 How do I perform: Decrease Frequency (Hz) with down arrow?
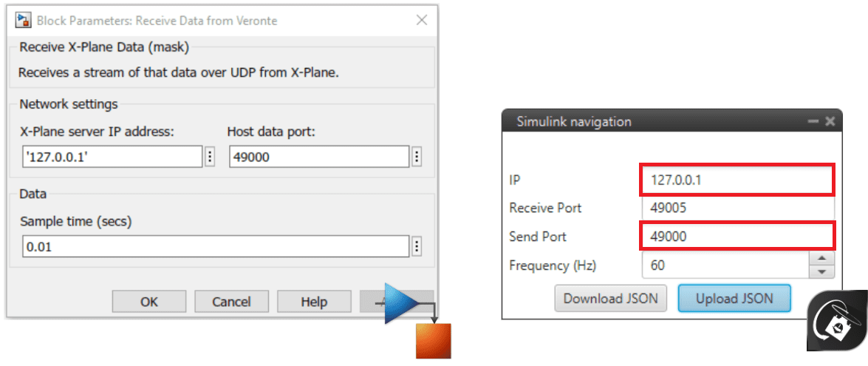(821, 271)
